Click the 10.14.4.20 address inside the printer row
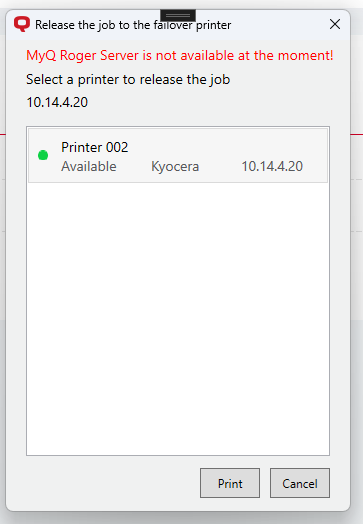This screenshot has width=363, height=524. pos(272,166)
